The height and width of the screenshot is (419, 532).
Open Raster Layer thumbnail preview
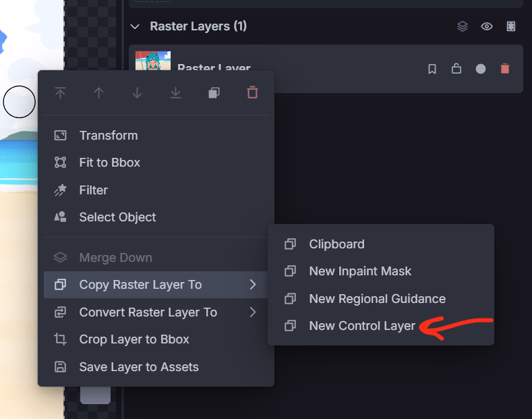coord(153,61)
